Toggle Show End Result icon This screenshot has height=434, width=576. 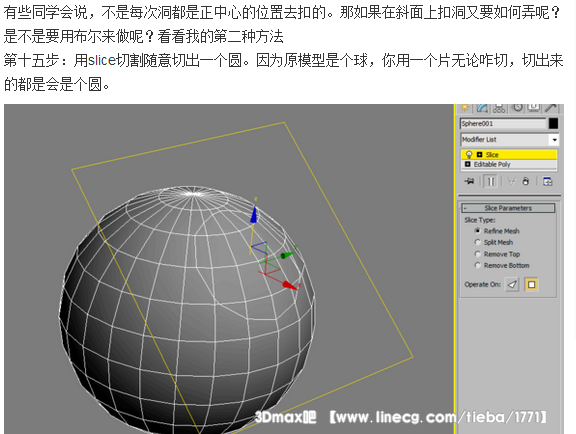pos(491,182)
